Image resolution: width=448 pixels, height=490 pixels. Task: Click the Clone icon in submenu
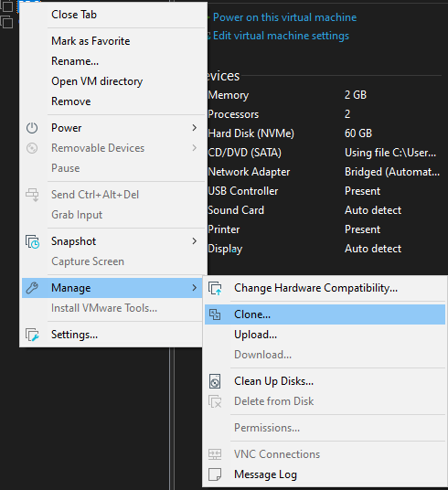pyautogui.click(x=215, y=314)
